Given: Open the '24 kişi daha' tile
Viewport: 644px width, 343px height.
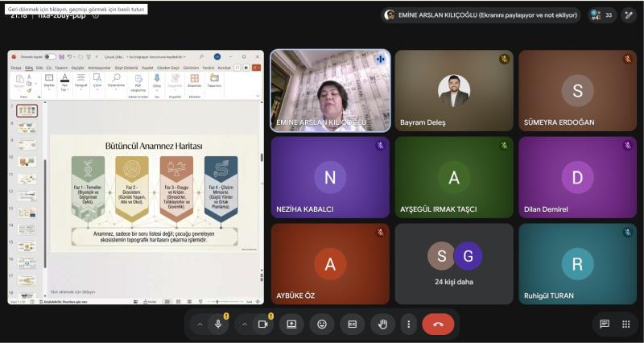Looking at the screenshot, I should point(454,264).
